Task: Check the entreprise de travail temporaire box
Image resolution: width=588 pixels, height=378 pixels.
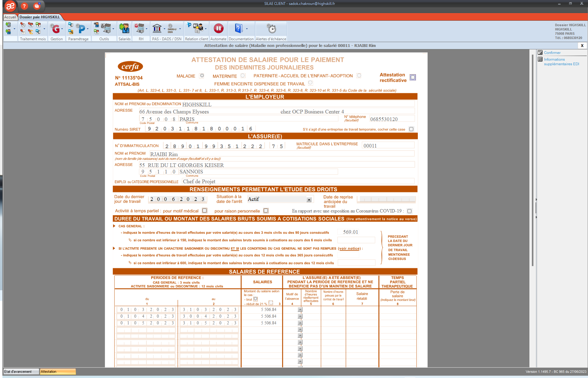Action: coord(411,129)
